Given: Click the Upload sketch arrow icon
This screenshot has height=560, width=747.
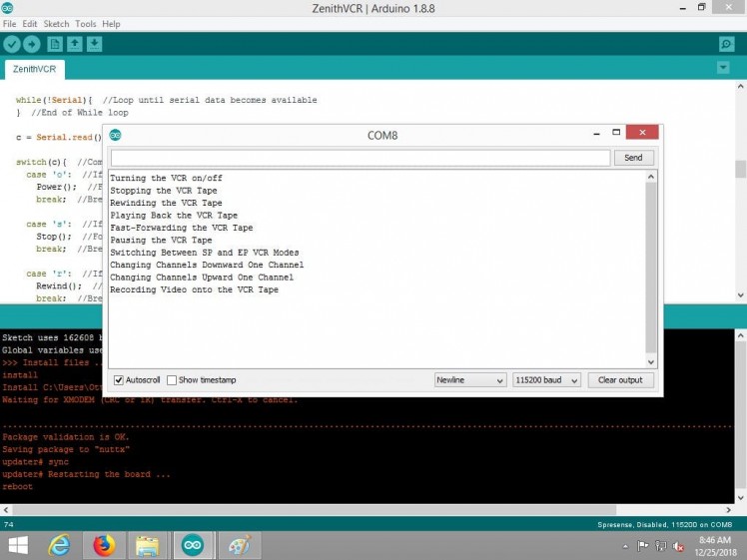Looking at the screenshot, I should coord(32,45).
